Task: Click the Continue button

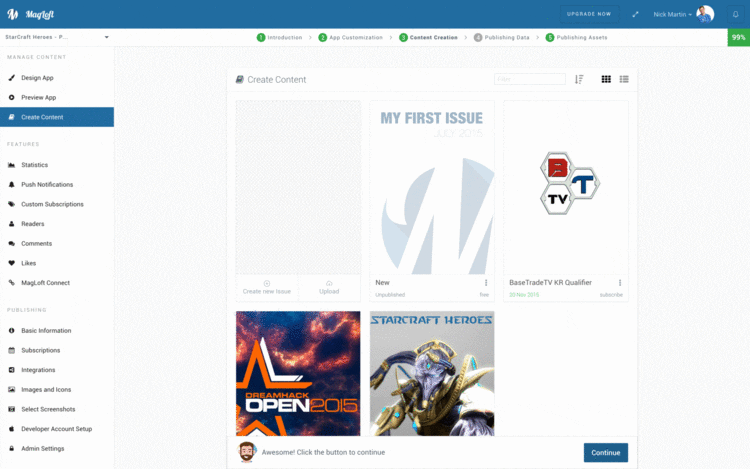Action: tap(606, 452)
